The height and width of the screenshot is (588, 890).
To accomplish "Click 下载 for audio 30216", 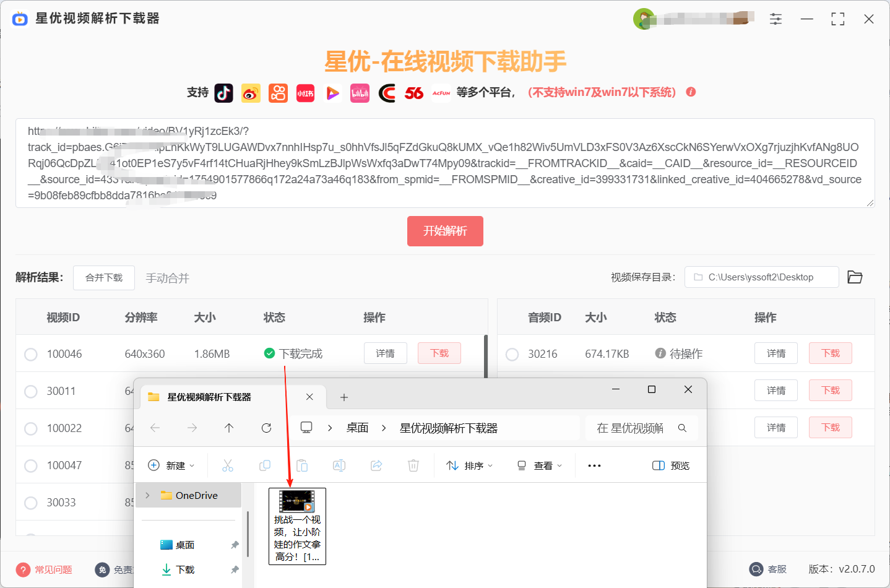I will [831, 353].
